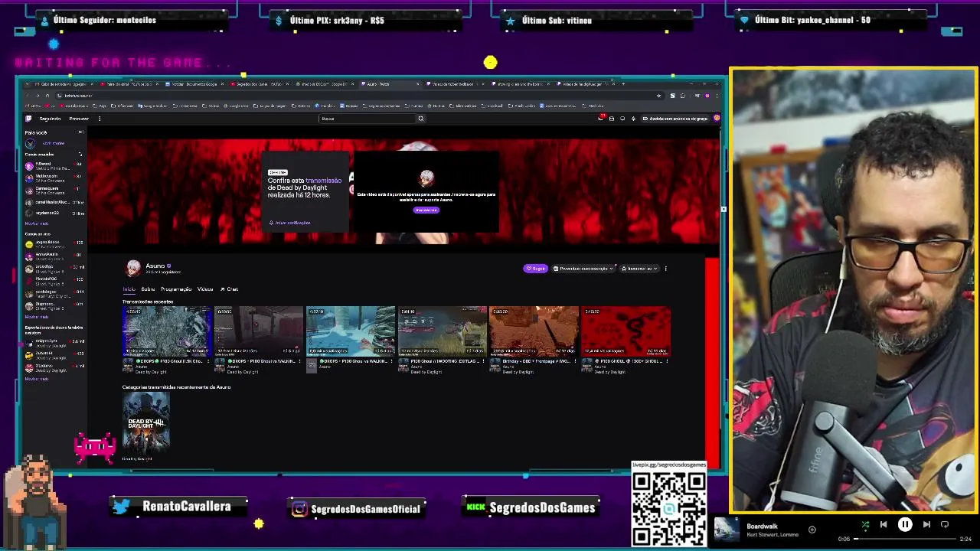Image resolution: width=980 pixels, height=551 pixels.
Task: Add Boardwalk to liked songs
Action: pyautogui.click(x=812, y=530)
